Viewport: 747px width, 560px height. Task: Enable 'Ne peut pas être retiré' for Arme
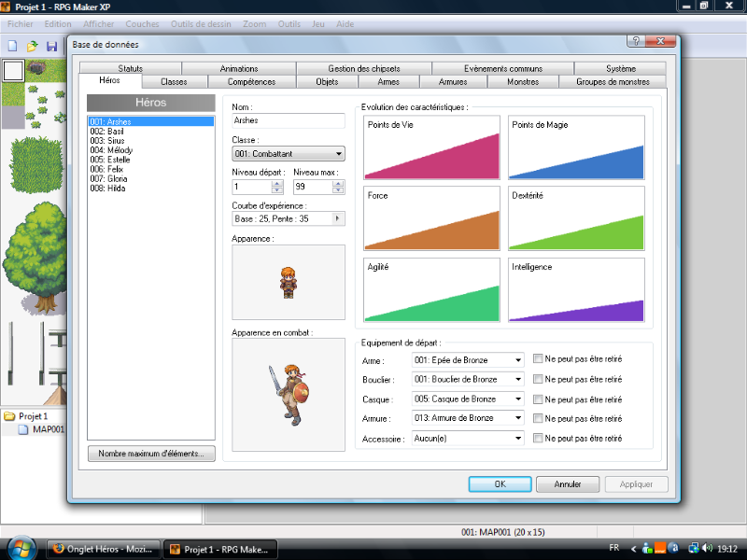(538, 358)
